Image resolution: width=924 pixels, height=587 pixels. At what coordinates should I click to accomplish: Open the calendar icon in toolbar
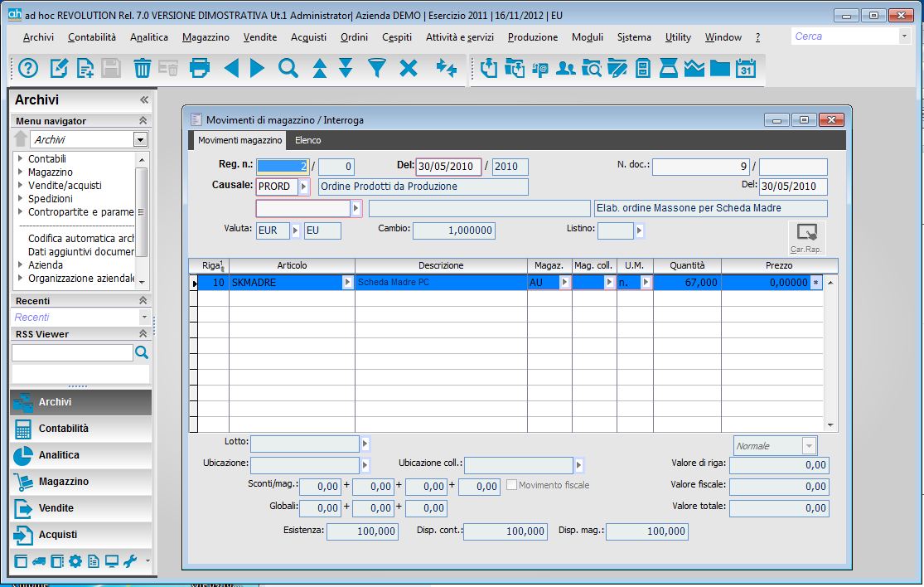[x=746, y=69]
